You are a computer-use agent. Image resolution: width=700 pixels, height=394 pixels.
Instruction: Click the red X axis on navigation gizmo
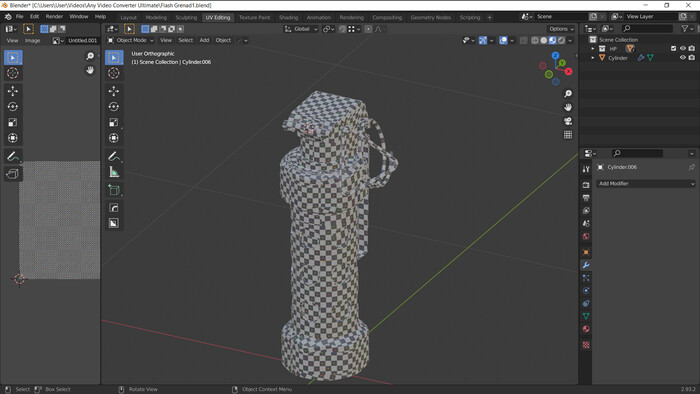pyautogui.click(x=568, y=71)
